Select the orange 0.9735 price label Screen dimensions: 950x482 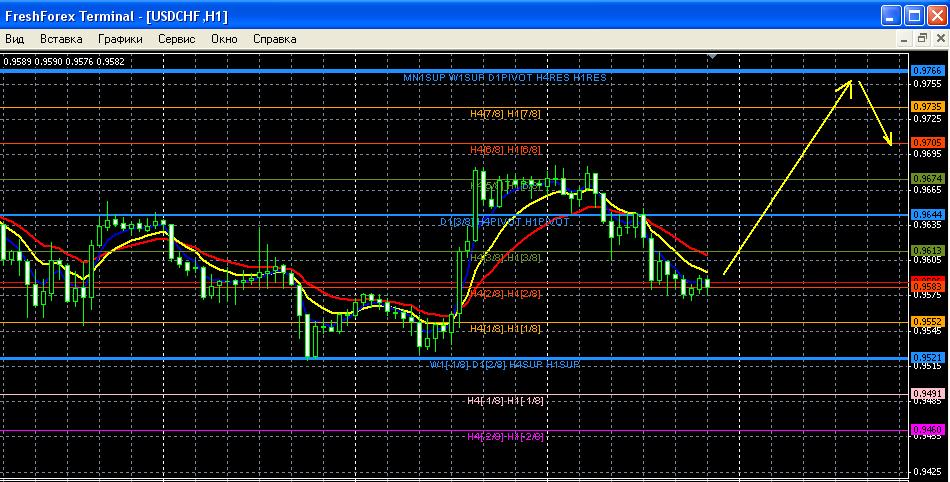pos(927,106)
